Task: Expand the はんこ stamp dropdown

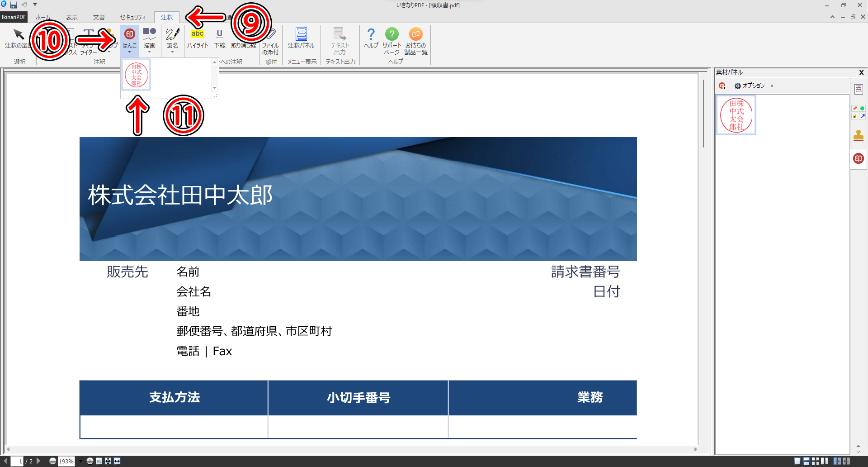Action: click(x=129, y=52)
